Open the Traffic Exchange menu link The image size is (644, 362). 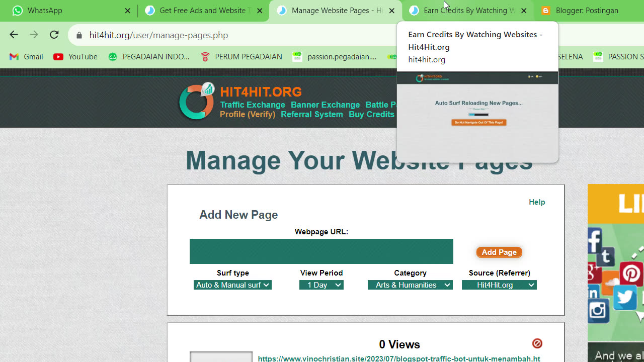(253, 105)
